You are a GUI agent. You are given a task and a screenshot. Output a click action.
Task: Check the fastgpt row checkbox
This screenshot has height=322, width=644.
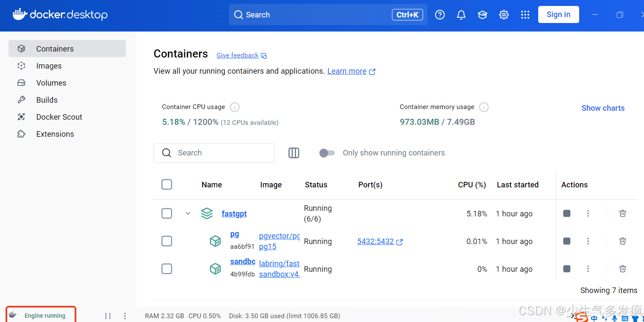coord(167,213)
